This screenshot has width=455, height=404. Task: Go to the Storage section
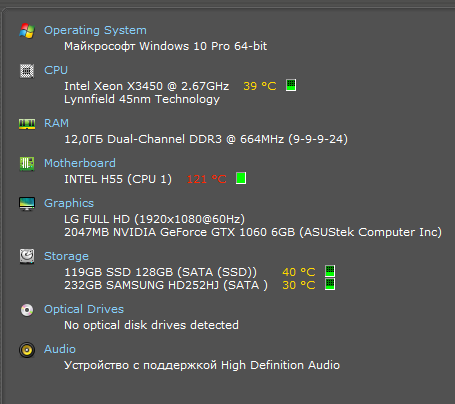66,256
